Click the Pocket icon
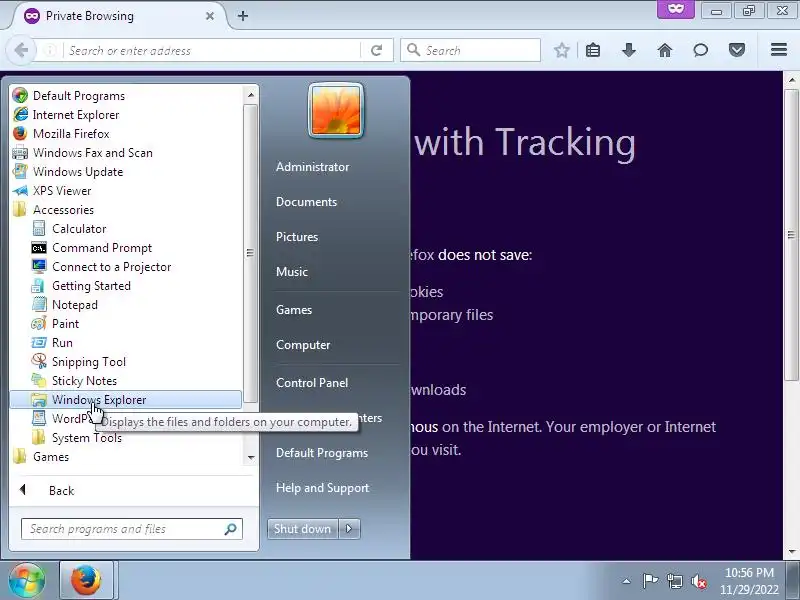This screenshot has width=800, height=600. coord(737,50)
